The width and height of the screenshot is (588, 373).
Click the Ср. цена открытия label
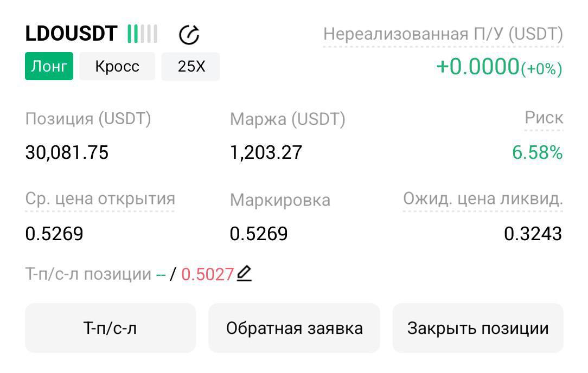[x=99, y=200]
